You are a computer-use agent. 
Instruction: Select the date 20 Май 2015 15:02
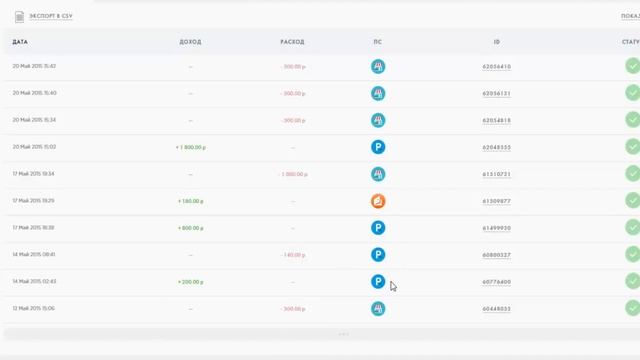(34, 147)
